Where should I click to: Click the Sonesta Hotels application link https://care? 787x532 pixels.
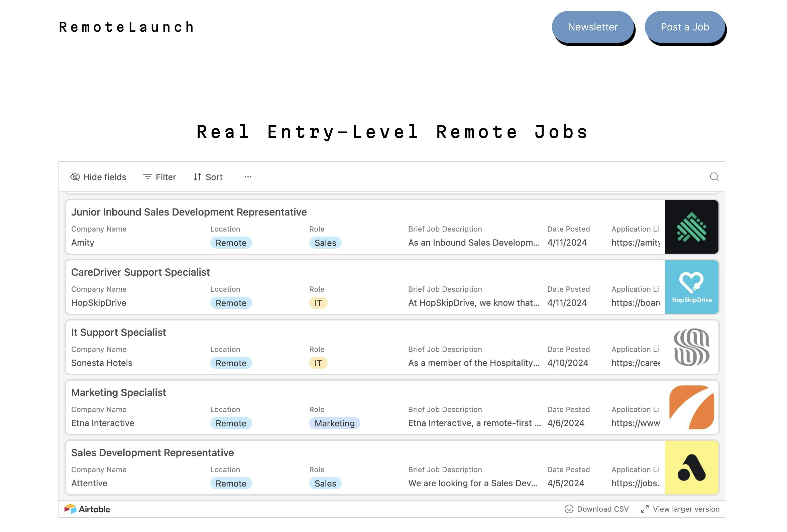635,363
